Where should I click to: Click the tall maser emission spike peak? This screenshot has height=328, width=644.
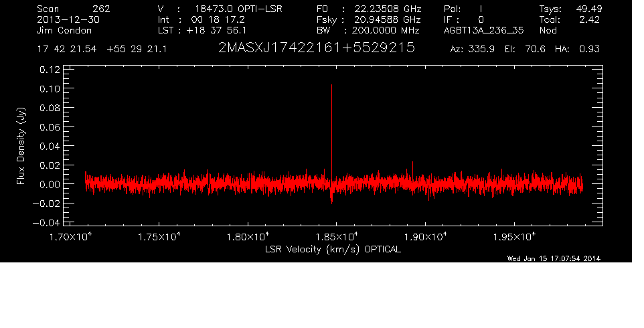(x=331, y=86)
